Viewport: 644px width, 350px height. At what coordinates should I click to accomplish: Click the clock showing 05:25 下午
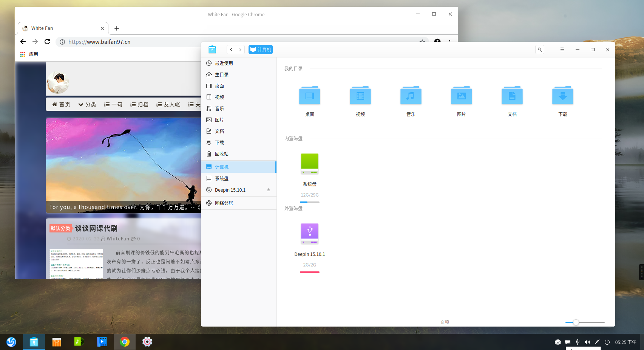point(625,342)
